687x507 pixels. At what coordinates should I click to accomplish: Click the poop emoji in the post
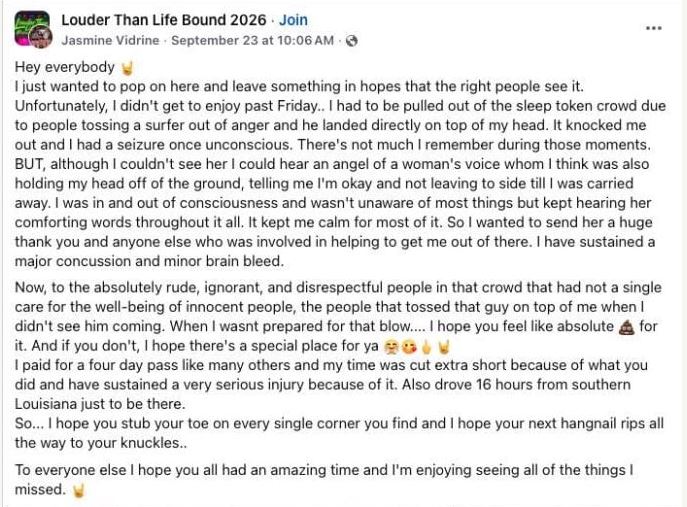[626, 326]
